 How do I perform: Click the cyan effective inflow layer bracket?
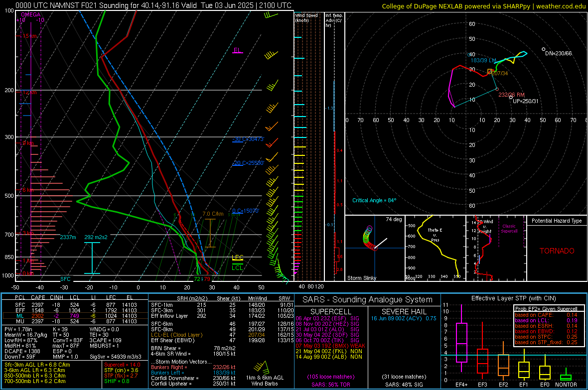(x=92, y=258)
